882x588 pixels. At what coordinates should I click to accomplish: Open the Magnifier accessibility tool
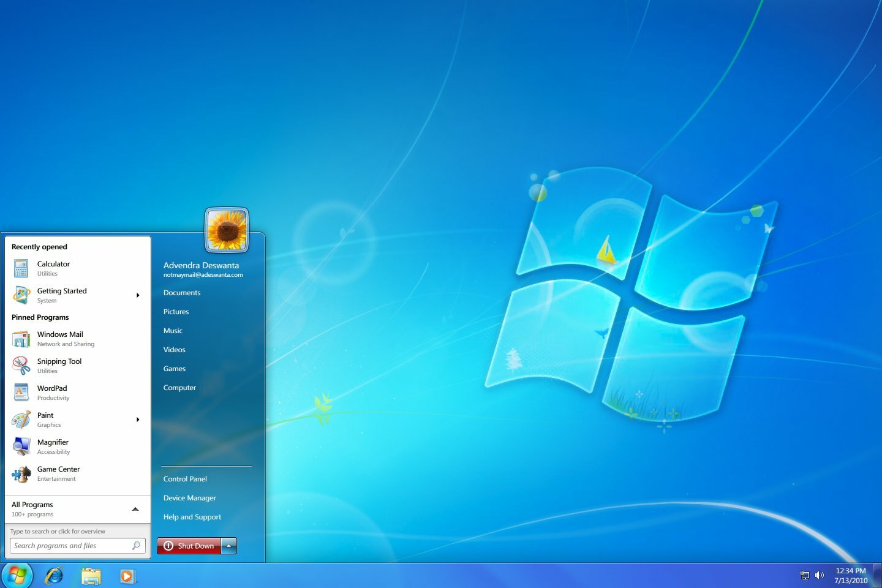click(53, 446)
